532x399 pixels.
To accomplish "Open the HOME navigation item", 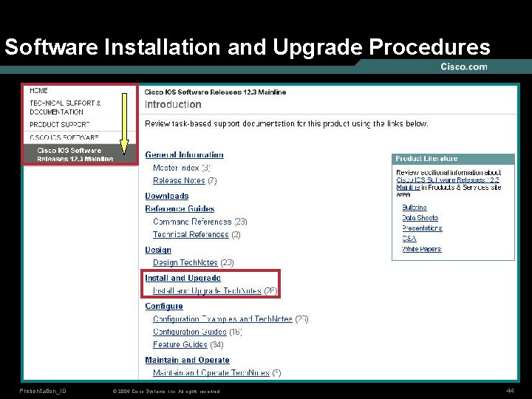I will (38, 91).
